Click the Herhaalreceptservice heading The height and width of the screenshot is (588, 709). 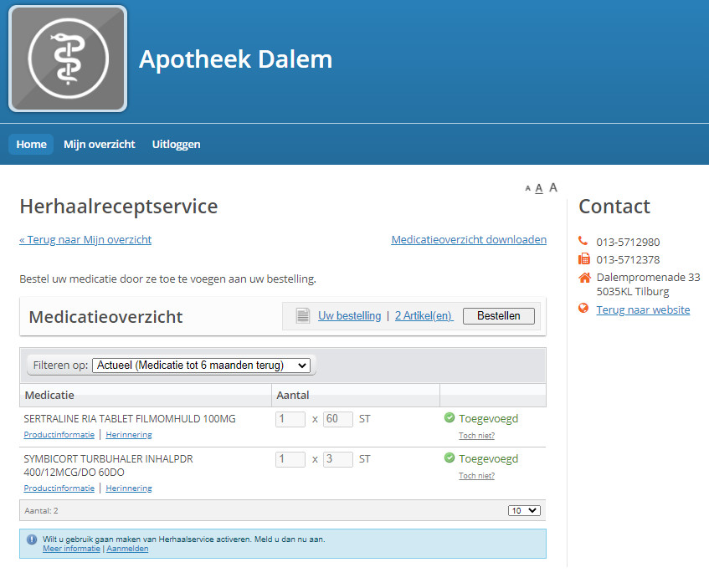[119, 207]
